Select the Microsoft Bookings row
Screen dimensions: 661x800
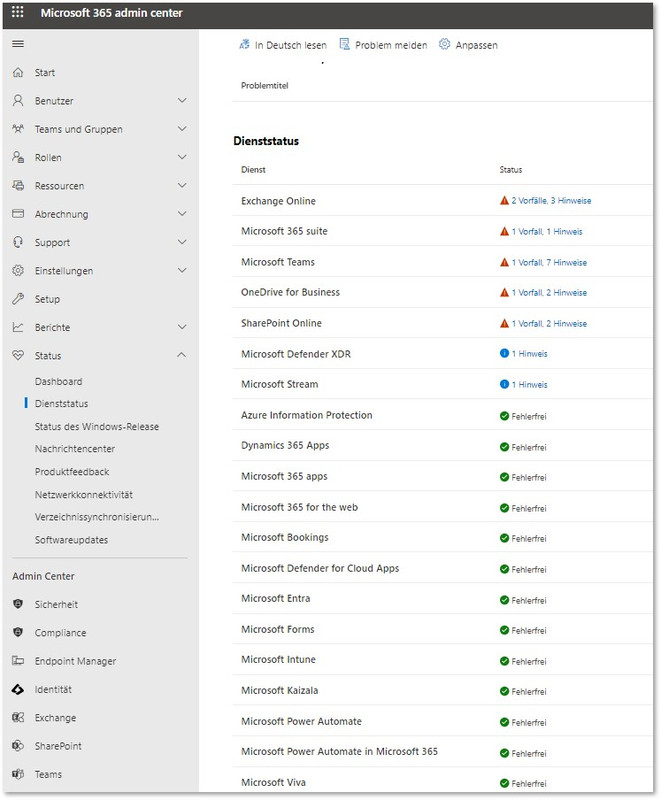pos(443,537)
